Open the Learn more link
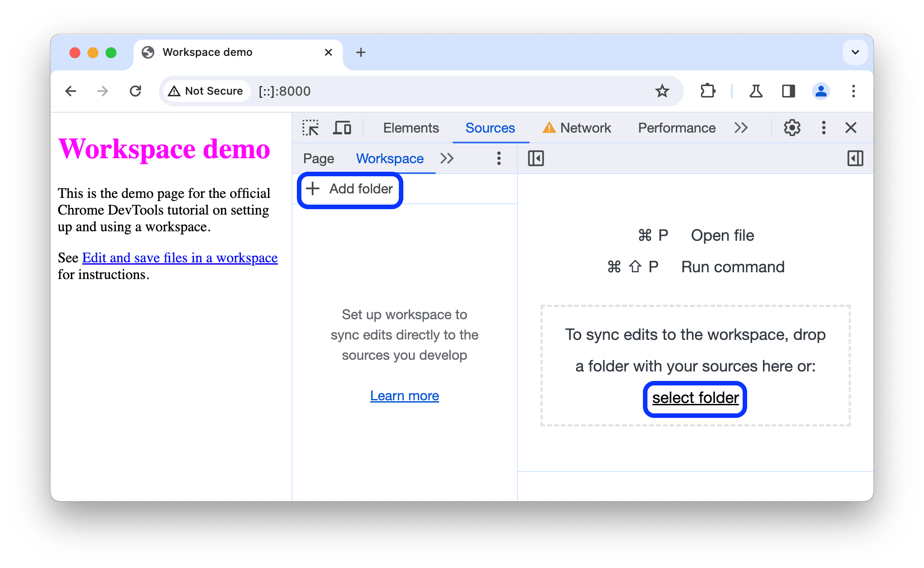 click(x=405, y=396)
